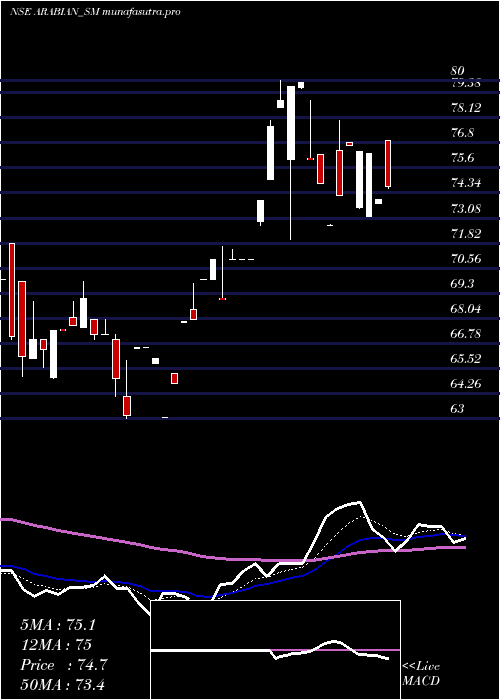The image size is (500, 700).
Task: Click the 71.82 price axis label
Action: pos(466,233)
